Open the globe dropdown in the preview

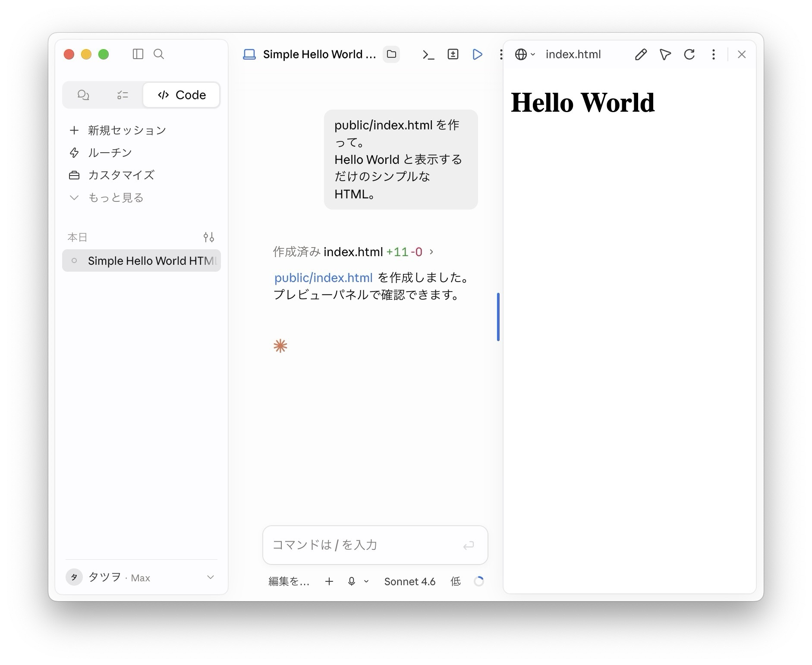tap(525, 54)
